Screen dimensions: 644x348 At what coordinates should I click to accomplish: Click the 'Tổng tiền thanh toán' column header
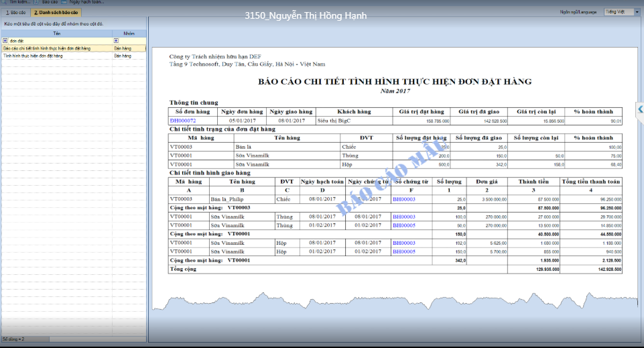[590, 182]
